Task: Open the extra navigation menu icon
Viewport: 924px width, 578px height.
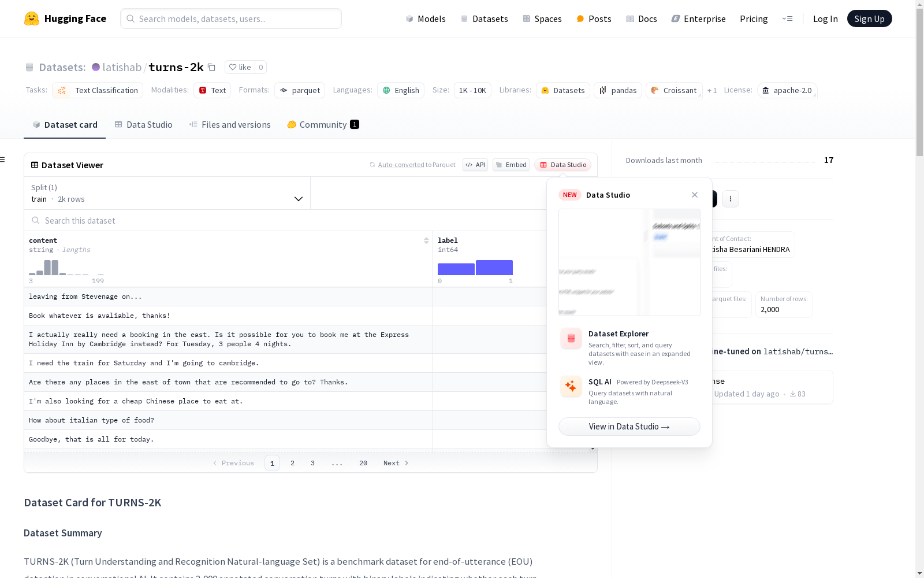Action: (787, 18)
